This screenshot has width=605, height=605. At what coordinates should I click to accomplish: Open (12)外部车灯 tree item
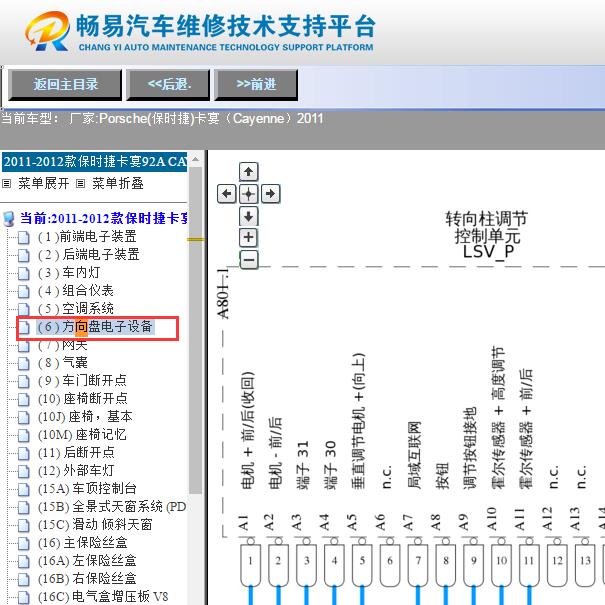[x=76, y=471]
